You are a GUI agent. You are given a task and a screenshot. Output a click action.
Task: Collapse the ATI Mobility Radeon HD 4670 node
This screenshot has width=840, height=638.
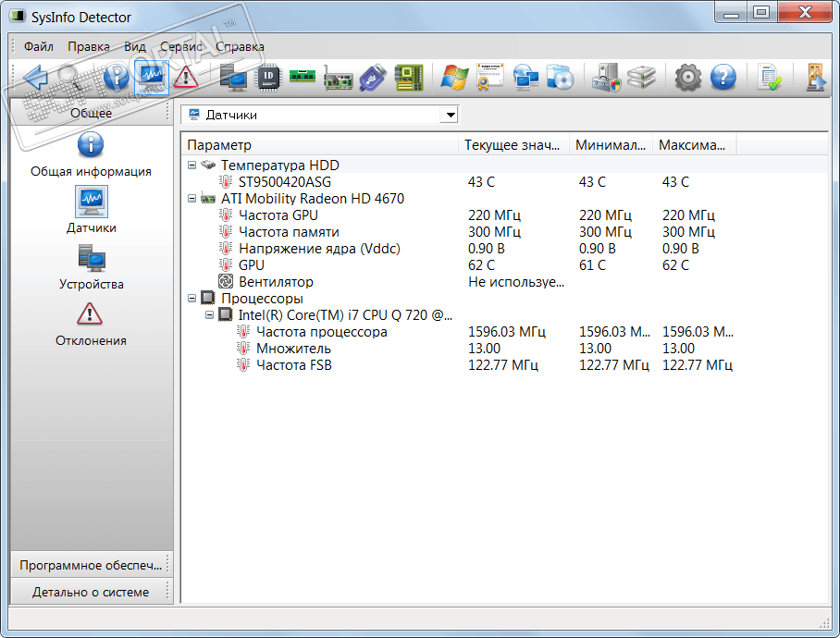(191, 198)
